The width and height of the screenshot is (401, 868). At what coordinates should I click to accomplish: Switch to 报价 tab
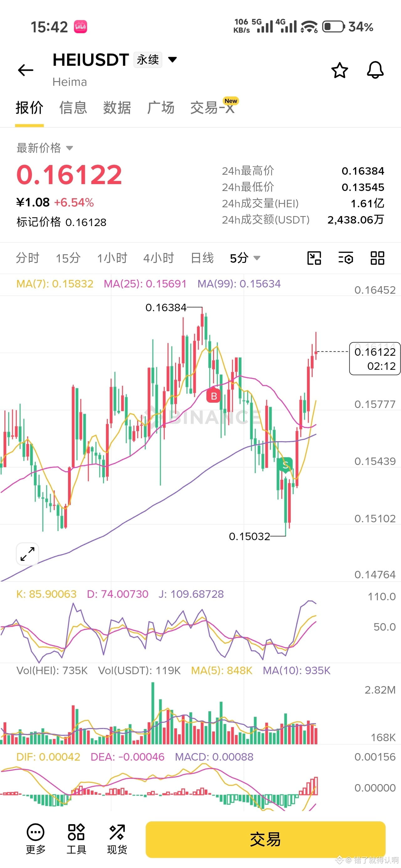coord(29,108)
